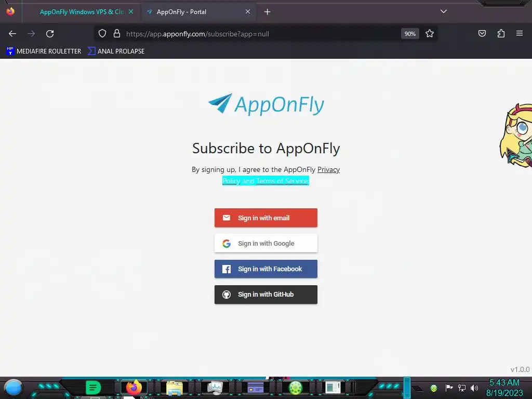Open the purple card app in taskbar

click(256, 388)
